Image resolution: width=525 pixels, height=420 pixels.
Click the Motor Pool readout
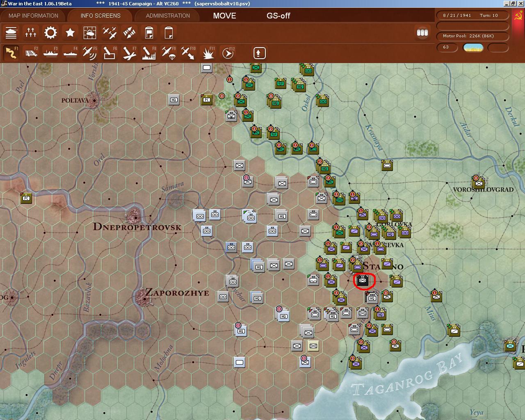coord(472,36)
